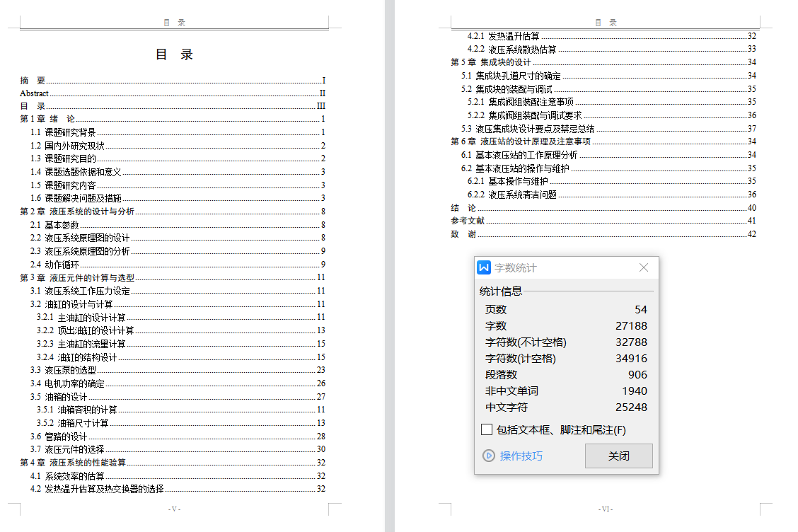Click the 2.3 液压系统原理图的分析 entry
The width and height of the screenshot is (798, 532).
coord(178,251)
